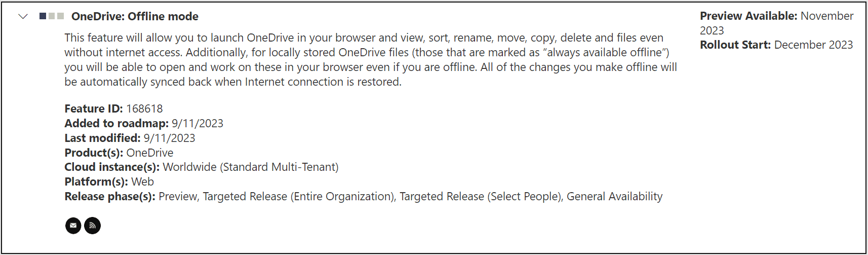
Task: Click the Preview Available label
Action: [x=748, y=16]
